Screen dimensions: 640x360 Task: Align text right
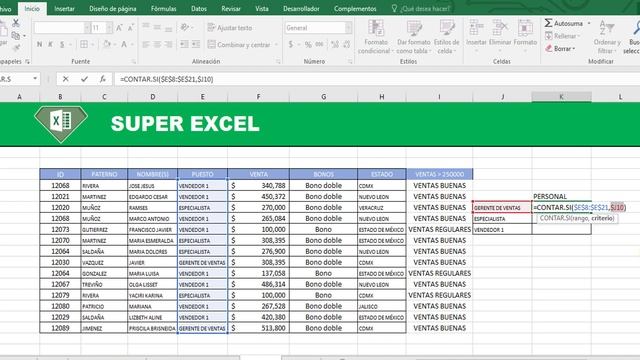(x=169, y=44)
